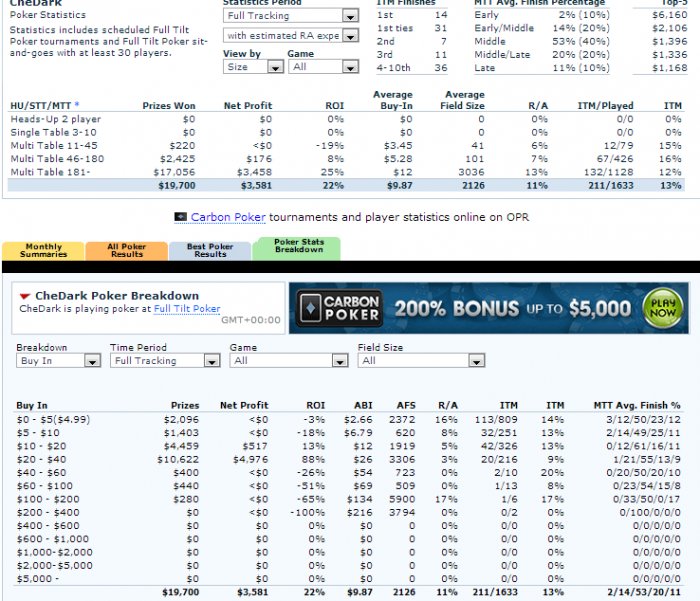
Task: Open the Carbon Poker link
Action: [x=228, y=217]
